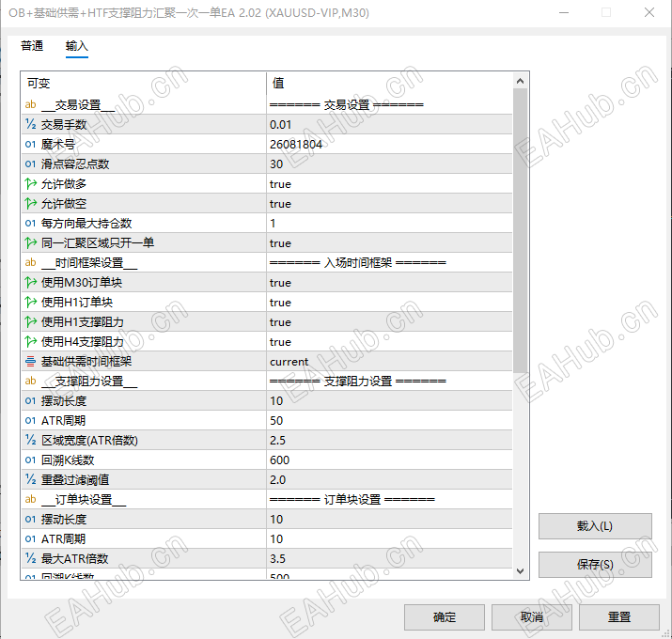Click the bool icon beside 使用H4支撑阻力
This screenshot has width=672, height=639.
(30, 341)
